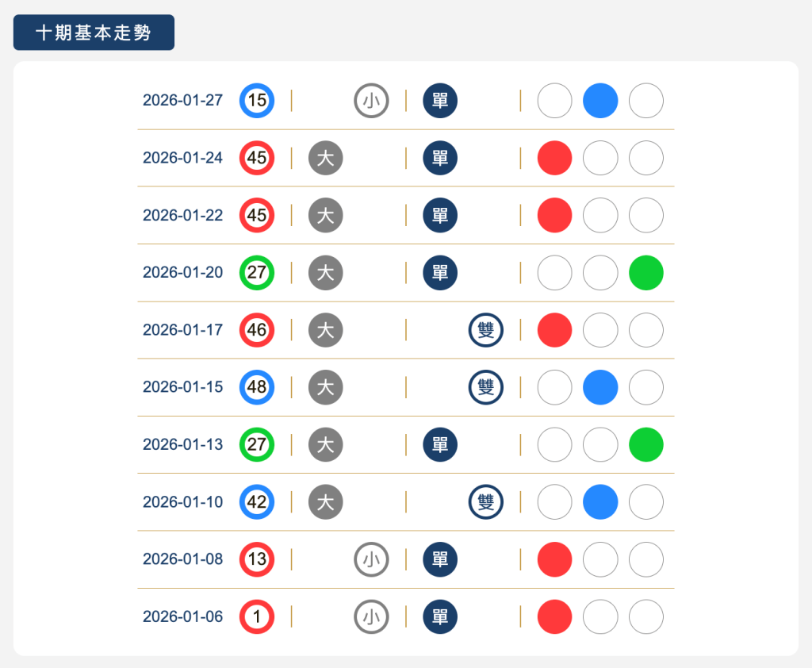Click number ball 13 for 2026-01-08

(257, 559)
